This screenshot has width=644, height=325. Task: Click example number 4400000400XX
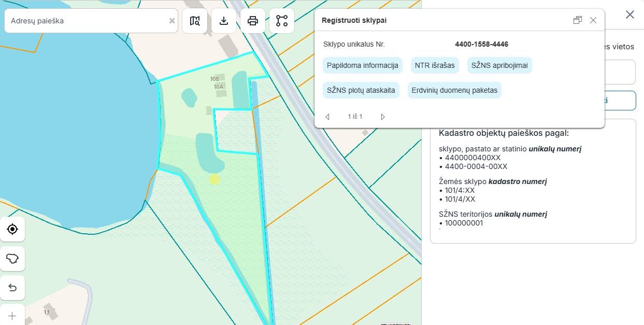pos(473,158)
